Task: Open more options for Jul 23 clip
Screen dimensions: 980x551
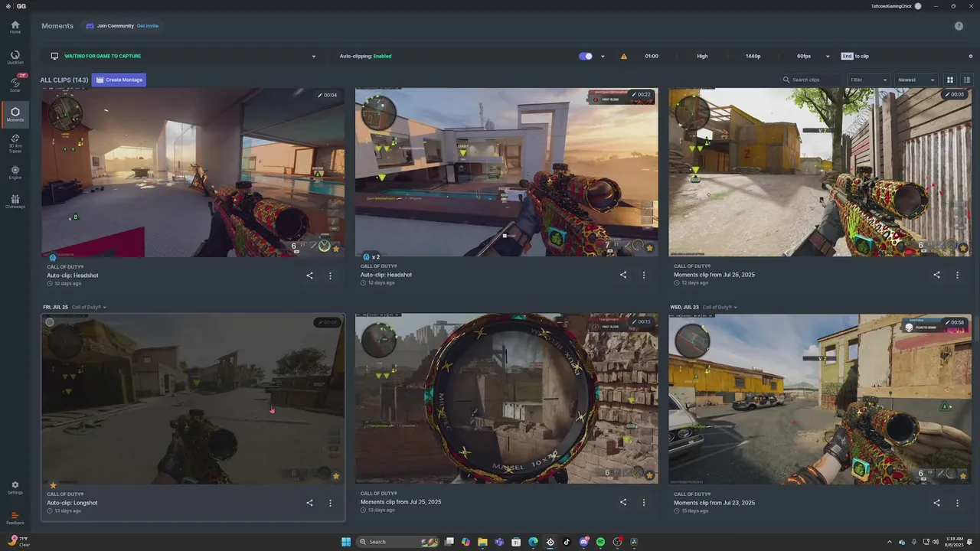Action: (x=957, y=503)
